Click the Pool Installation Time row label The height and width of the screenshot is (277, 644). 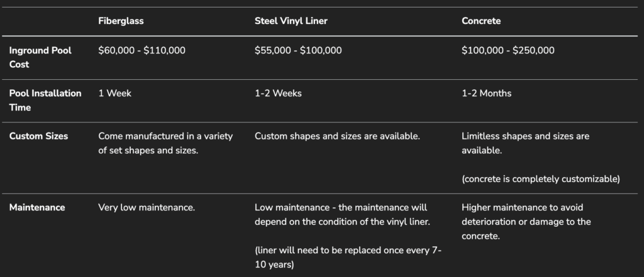click(x=45, y=100)
